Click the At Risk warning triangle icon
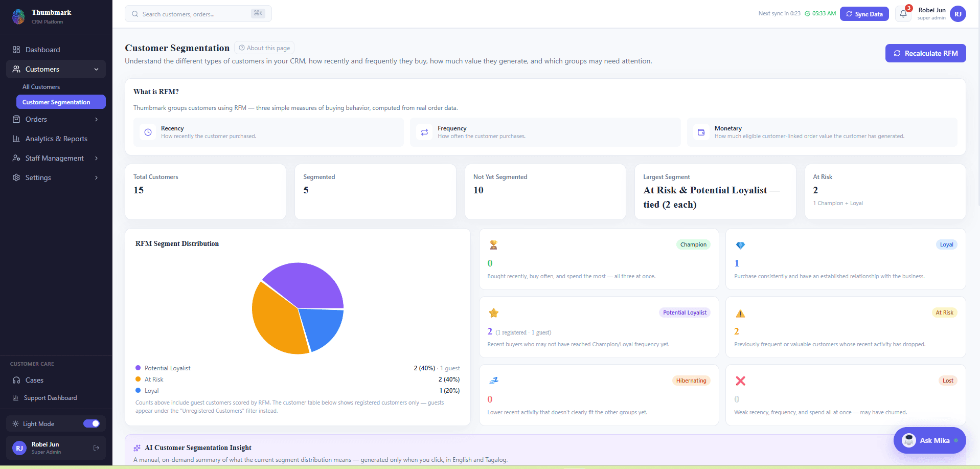Screen dimensions: 980x469 tap(740, 313)
